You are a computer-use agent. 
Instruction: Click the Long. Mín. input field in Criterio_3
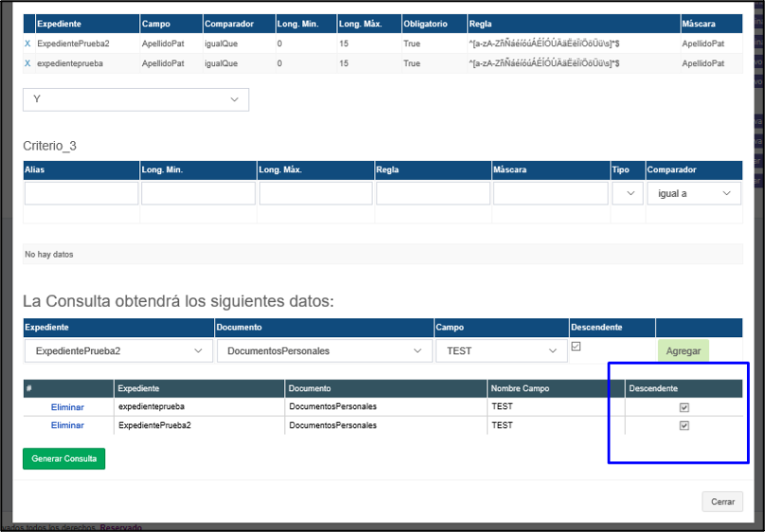[x=198, y=193]
